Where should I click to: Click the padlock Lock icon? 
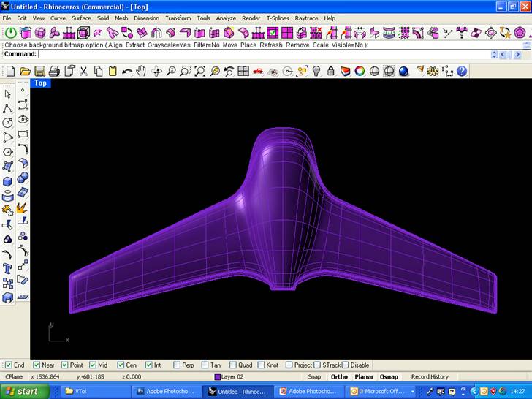331,72
